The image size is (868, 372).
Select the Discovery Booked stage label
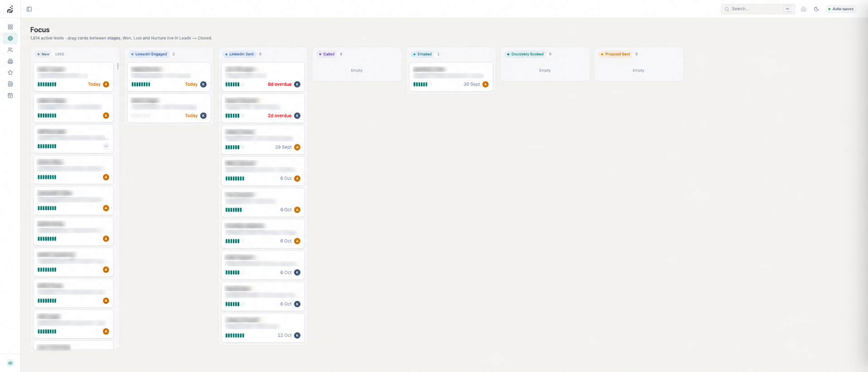(x=525, y=54)
